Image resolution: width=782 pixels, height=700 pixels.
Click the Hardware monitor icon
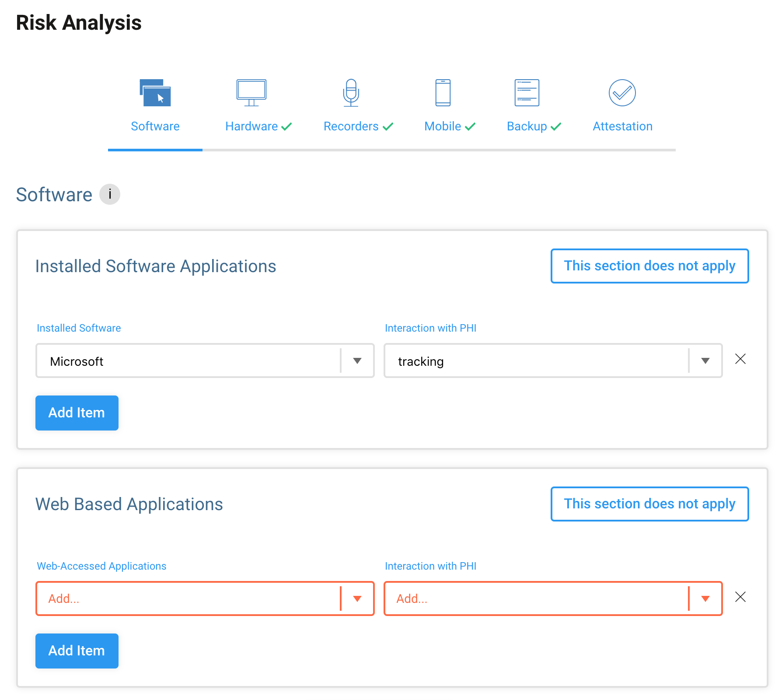click(x=251, y=93)
